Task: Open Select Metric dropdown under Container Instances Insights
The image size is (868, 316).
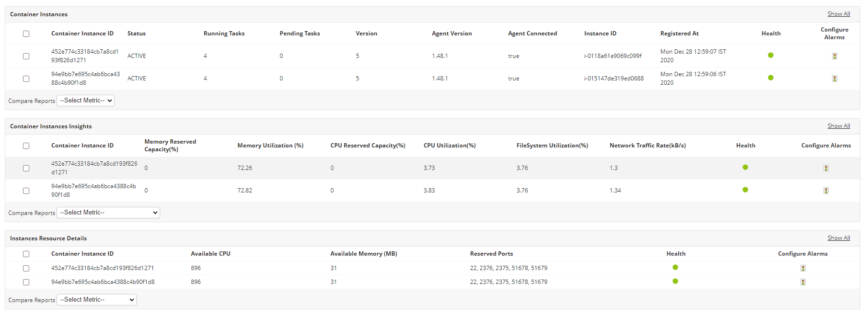Action: (108, 212)
